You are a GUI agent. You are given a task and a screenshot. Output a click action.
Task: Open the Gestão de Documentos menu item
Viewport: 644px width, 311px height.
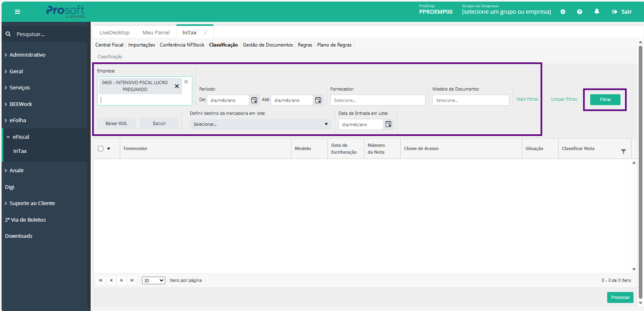pyautogui.click(x=268, y=45)
